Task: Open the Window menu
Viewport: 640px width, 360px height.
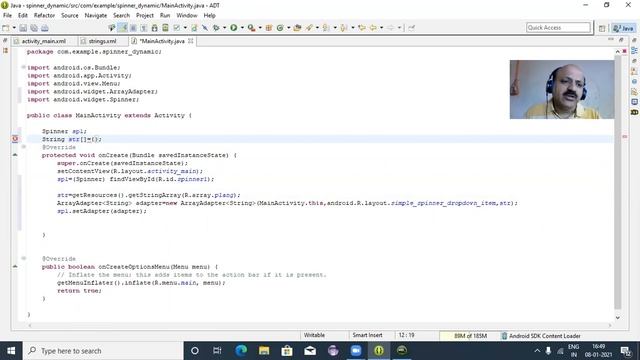Action: [187, 16]
